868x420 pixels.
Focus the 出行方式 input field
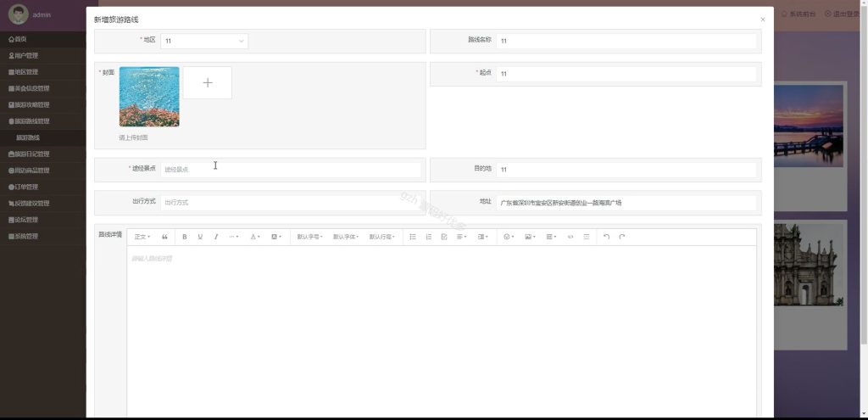click(x=291, y=202)
